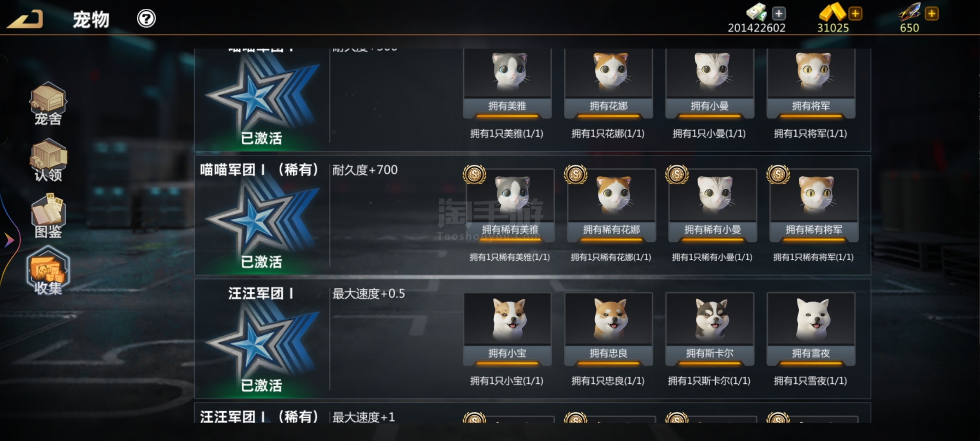
Task: Select the 拥有雪夜 white dog card
Action: pos(811,329)
